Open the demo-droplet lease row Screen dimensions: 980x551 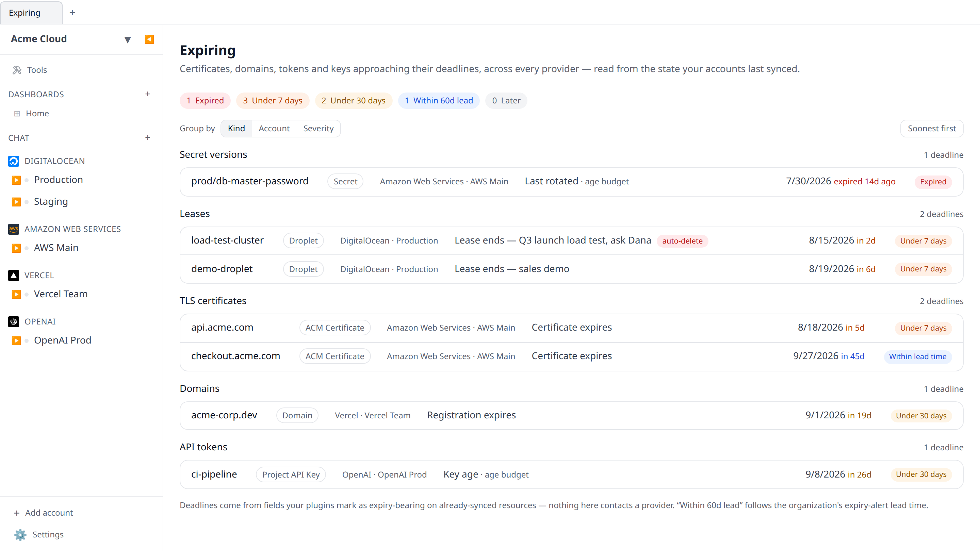click(x=571, y=269)
